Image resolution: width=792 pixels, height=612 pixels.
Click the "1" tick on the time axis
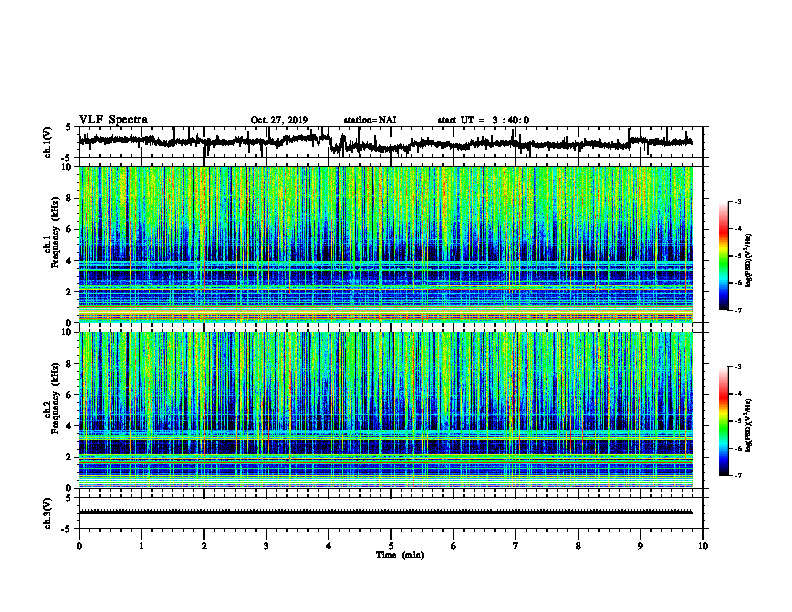(141, 546)
